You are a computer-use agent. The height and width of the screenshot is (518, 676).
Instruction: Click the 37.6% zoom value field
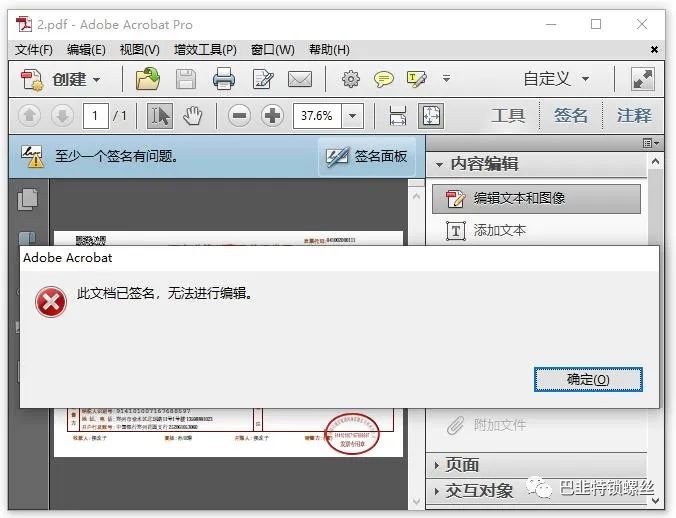point(317,115)
